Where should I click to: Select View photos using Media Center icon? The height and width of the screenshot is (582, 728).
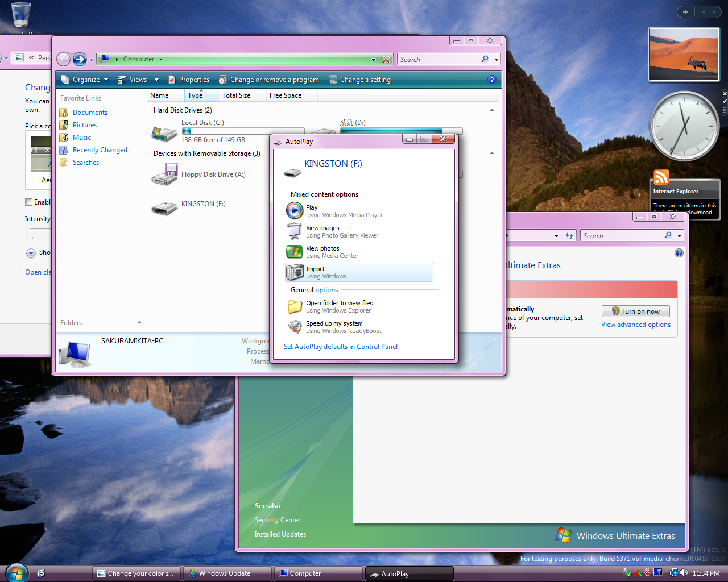click(x=294, y=252)
